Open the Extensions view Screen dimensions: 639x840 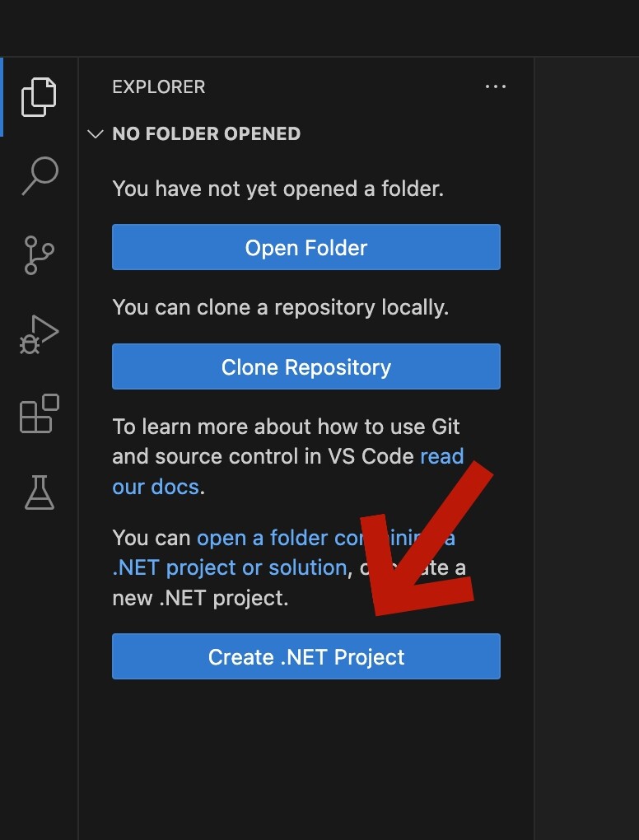[x=39, y=414]
